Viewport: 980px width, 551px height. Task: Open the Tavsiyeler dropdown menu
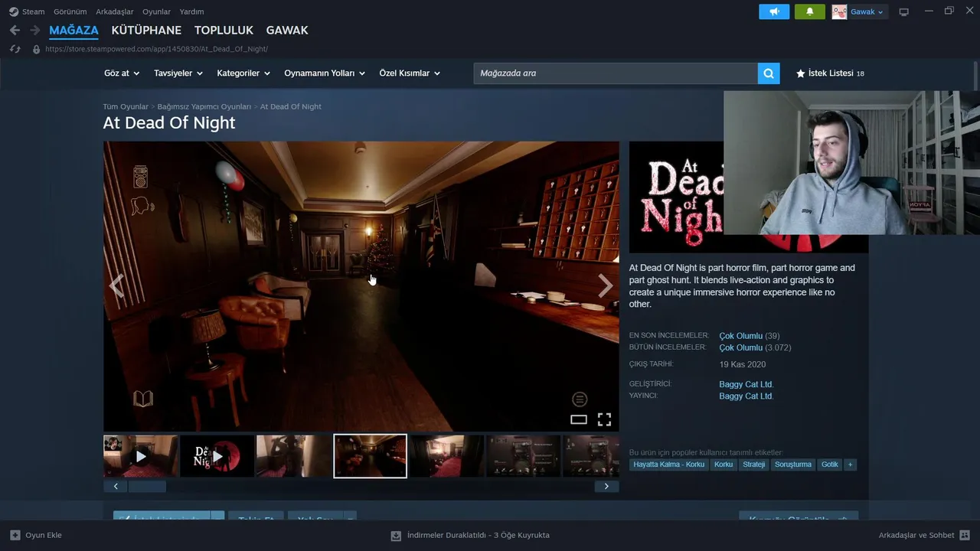pyautogui.click(x=178, y=73)
